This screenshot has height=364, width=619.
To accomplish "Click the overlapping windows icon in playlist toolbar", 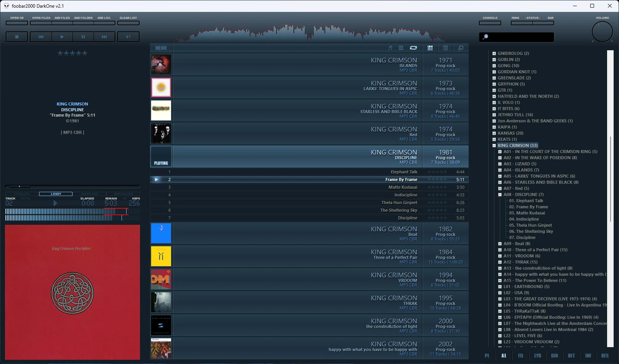I will pyautogui.click(x=461, y=48).
